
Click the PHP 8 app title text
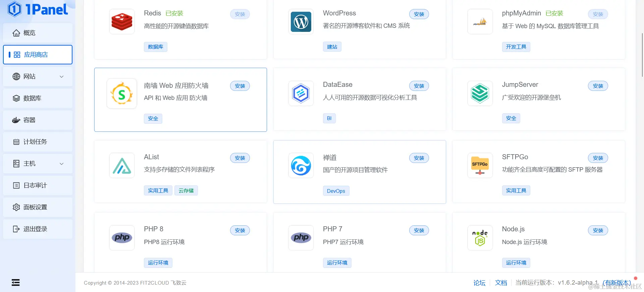click(154, 229)
